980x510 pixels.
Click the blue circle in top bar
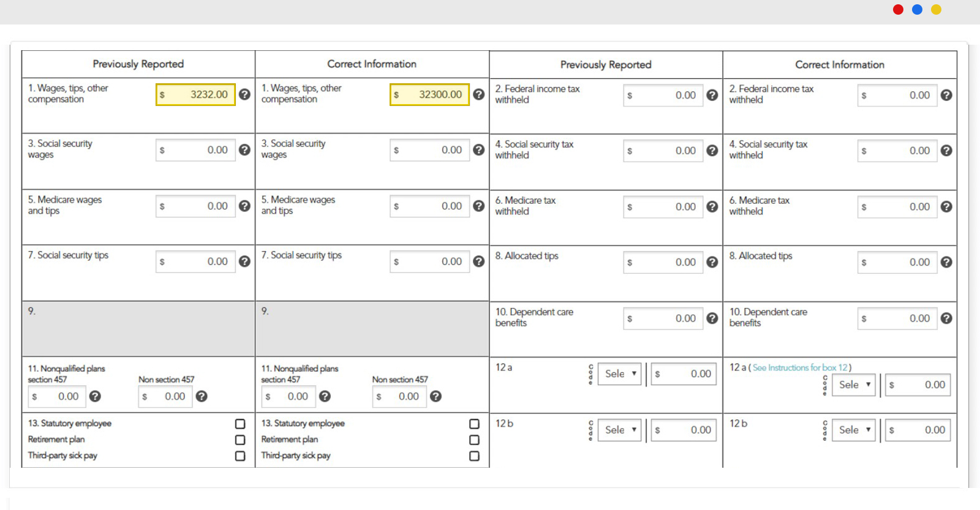pyautogui.click(x=917, y=9)
